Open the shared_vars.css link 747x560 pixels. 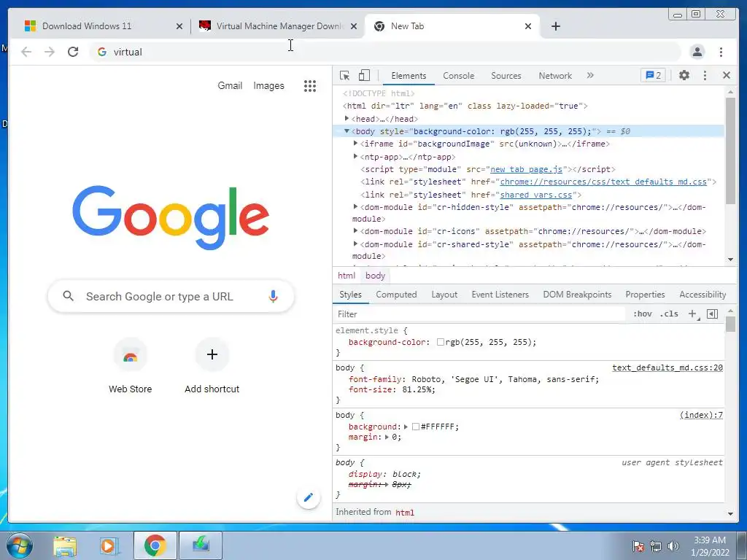[535, 195]
